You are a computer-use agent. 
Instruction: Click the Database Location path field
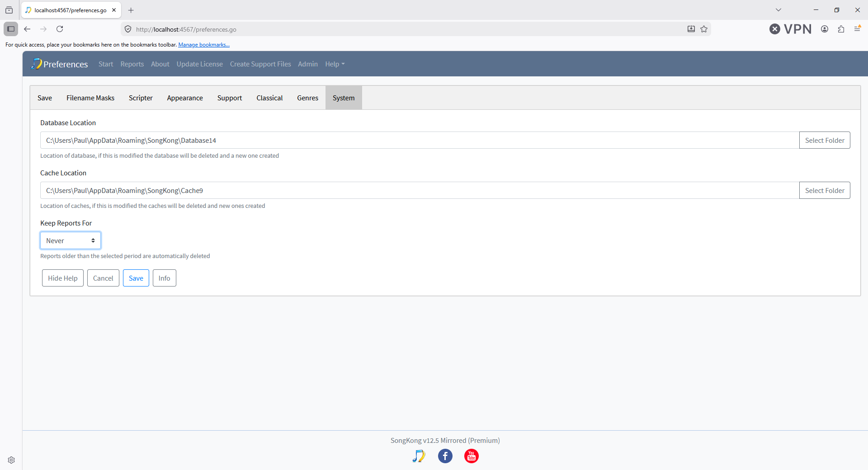pyautogui.click(x=420, y=140)
